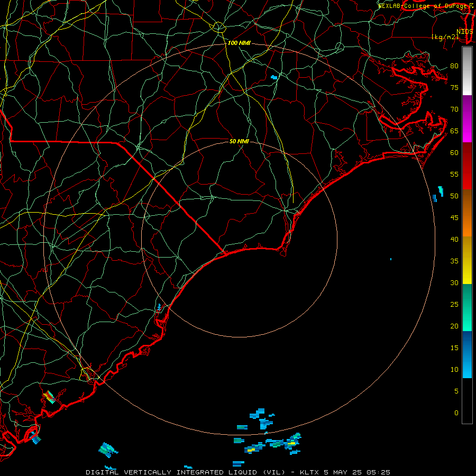Click the 20 value on the VIL scale
The image size is (476, 476).
[454, 326]
